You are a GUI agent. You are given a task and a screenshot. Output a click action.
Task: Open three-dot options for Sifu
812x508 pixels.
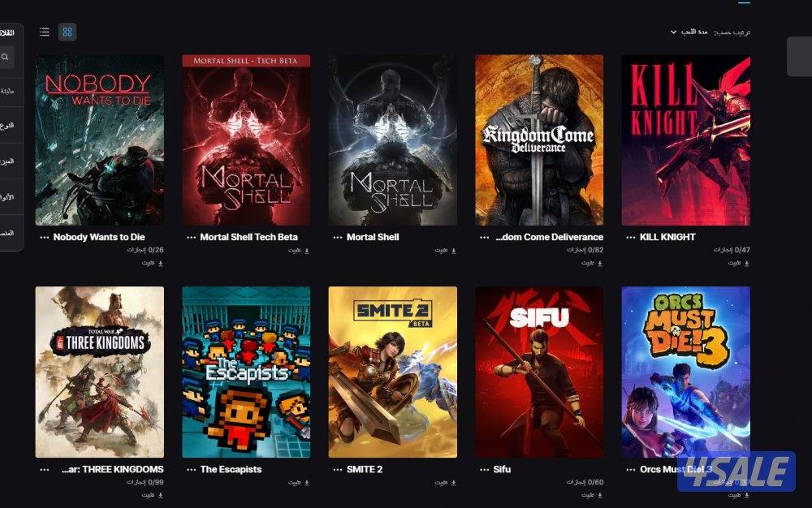pos(484,470)
